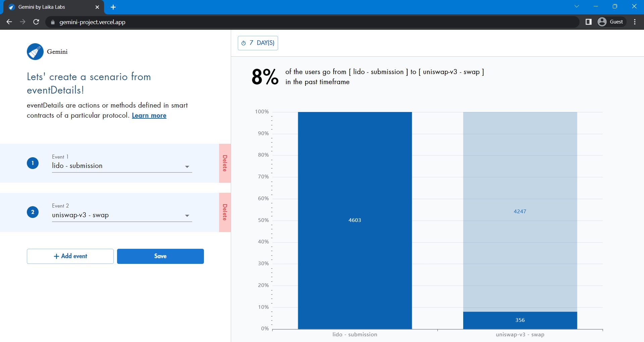Go back using browser back arrow

coord(9,22)
